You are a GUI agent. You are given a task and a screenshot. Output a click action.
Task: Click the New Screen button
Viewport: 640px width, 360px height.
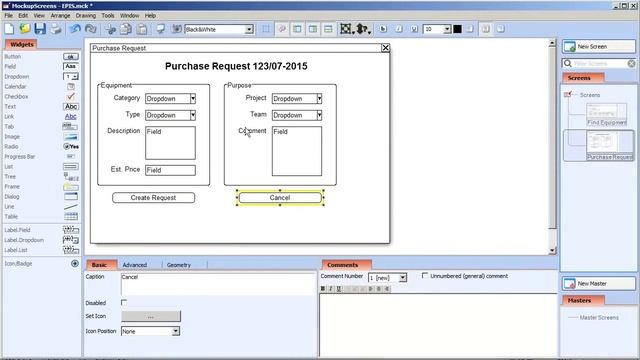tap(599, 47)
